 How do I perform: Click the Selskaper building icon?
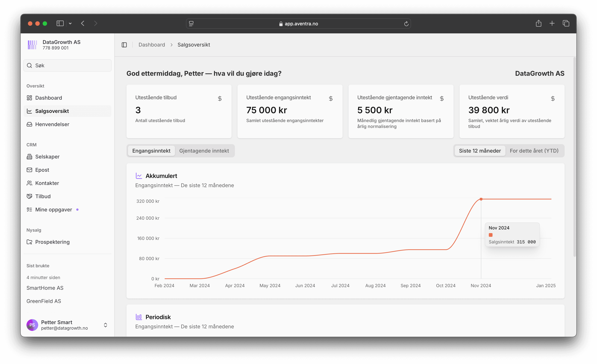(x=29, y=157)
